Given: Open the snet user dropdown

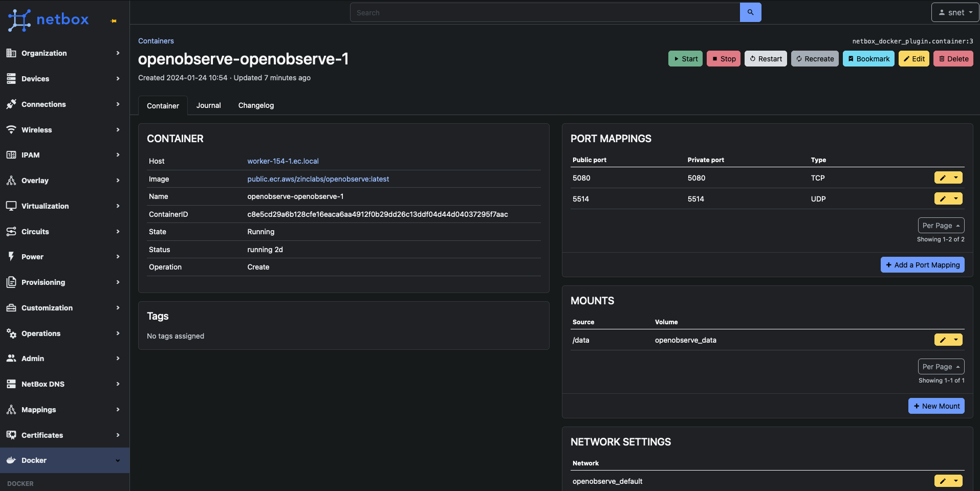Looking at the screenshot, I should [x=955, y=12].
